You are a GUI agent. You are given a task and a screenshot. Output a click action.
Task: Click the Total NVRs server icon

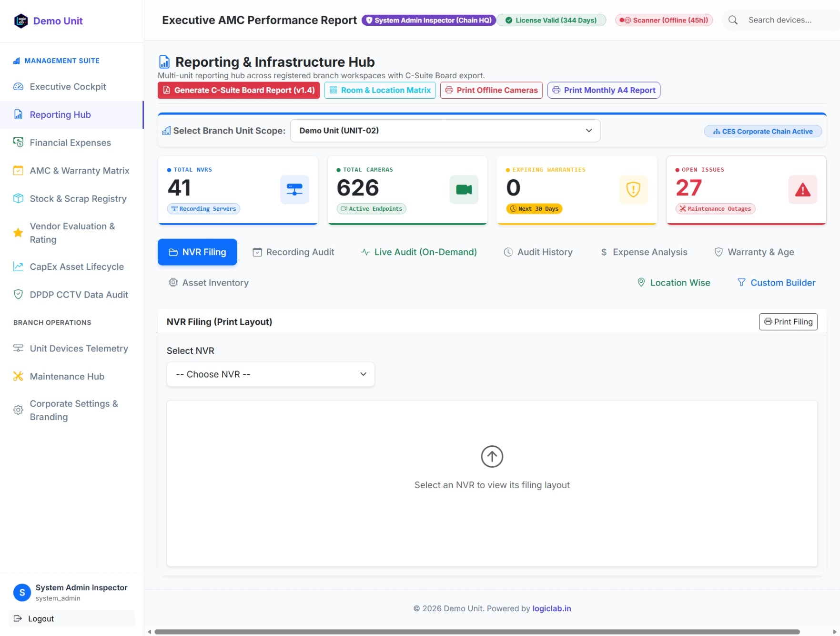(294, 190)
